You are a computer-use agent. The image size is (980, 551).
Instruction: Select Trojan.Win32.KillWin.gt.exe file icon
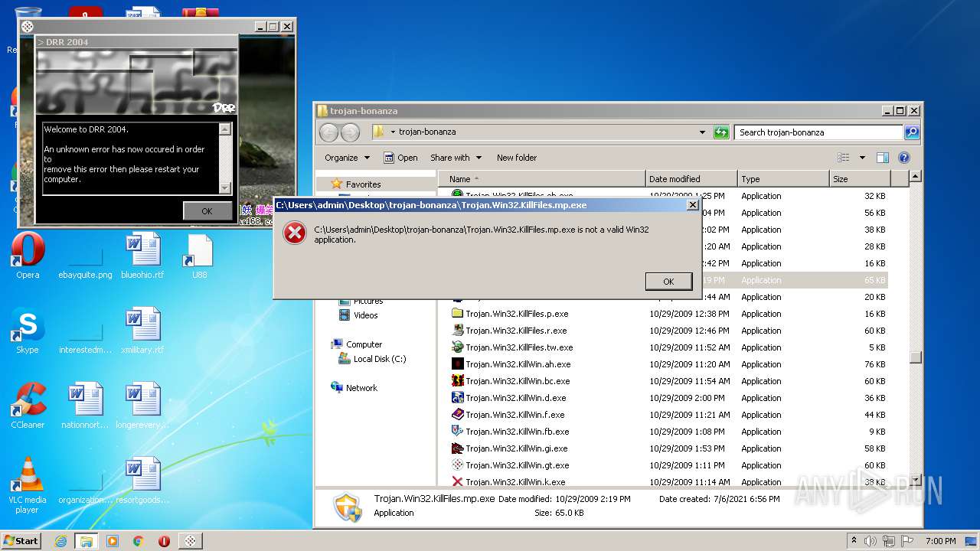coord(458,465)
